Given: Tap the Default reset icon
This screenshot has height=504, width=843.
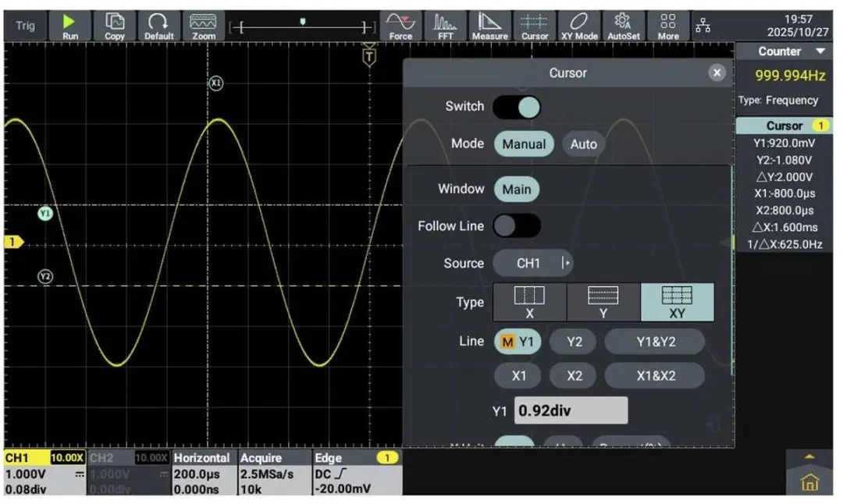Looking at the screenshot, I should [x=158, y=26].
